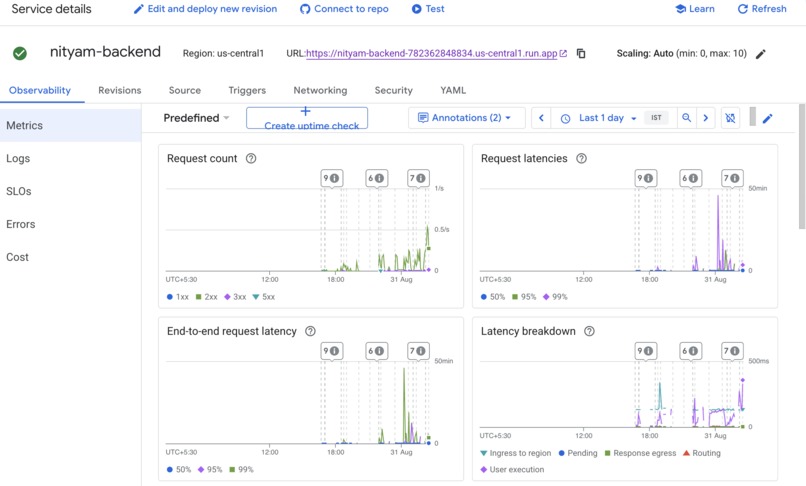The image size is (806, 486).
Task: Toggle 5xx series in Request count legend
Action: [264, 297]
